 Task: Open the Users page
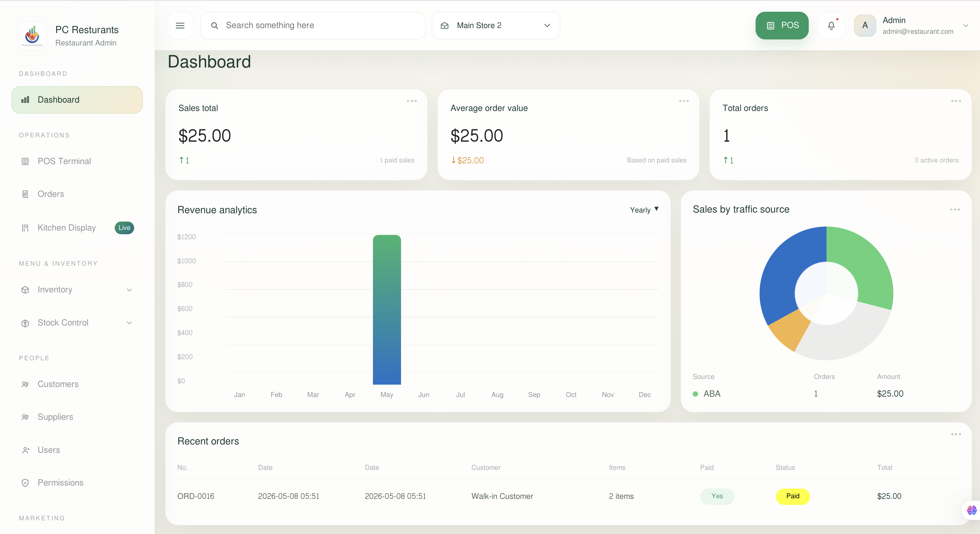[x=77, y=450]
